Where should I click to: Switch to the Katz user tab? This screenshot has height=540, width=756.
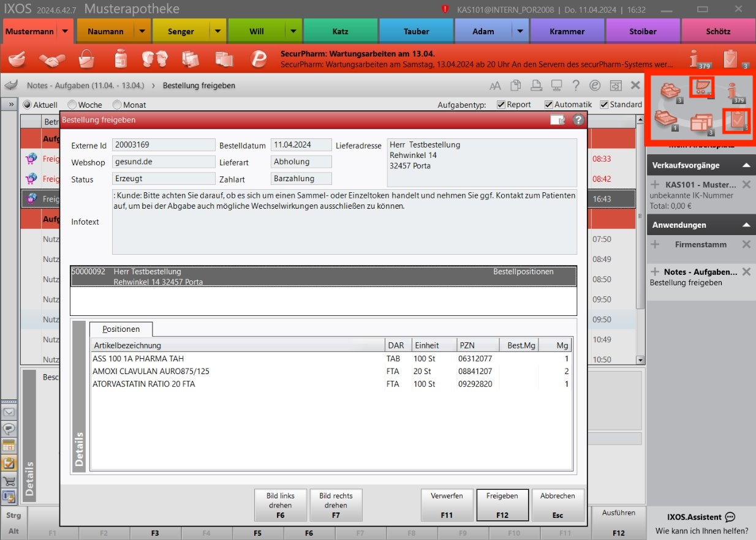pos(341,31)
